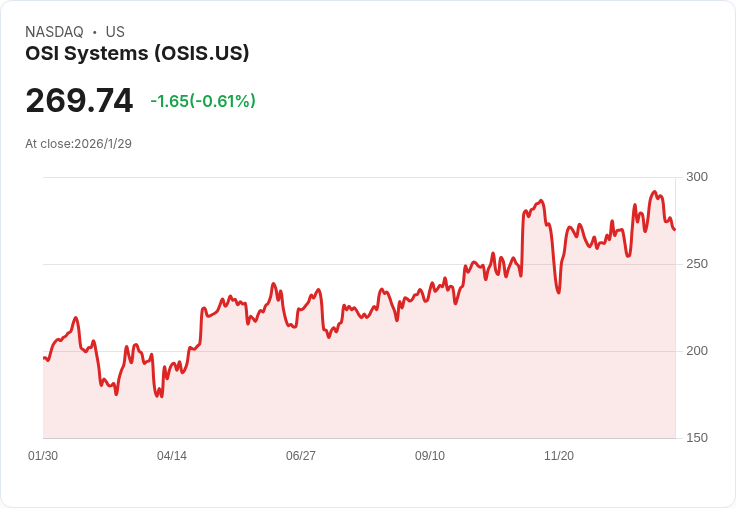Select the 06/27 date on x-axis

click(301, 456)
